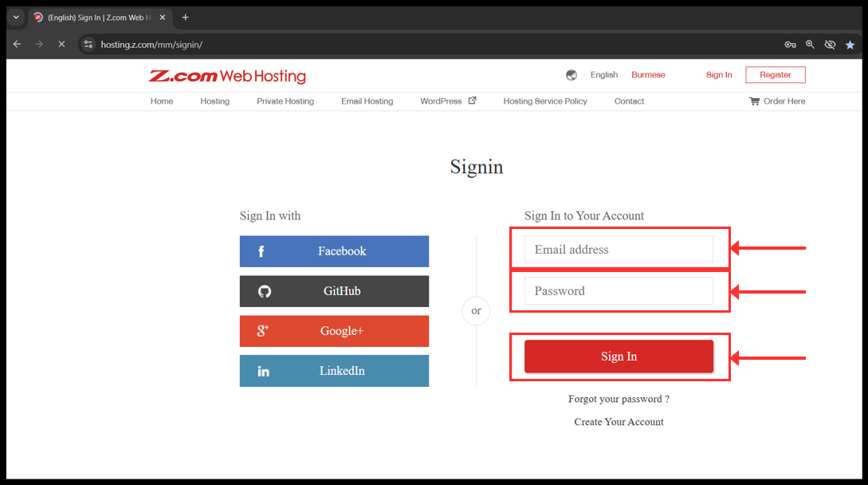Open the Contact menu item
868x485 pixels.
click(x=629, y=101)
